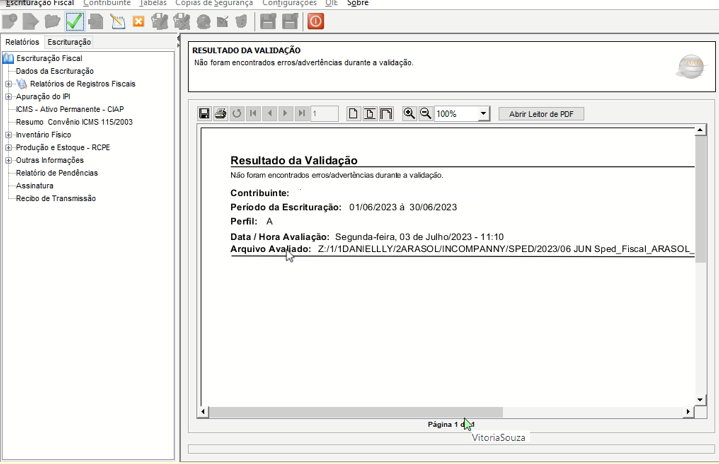Click the scroll right arrow of report
This screenshot has width=719, height=464.
coord(688,412)
